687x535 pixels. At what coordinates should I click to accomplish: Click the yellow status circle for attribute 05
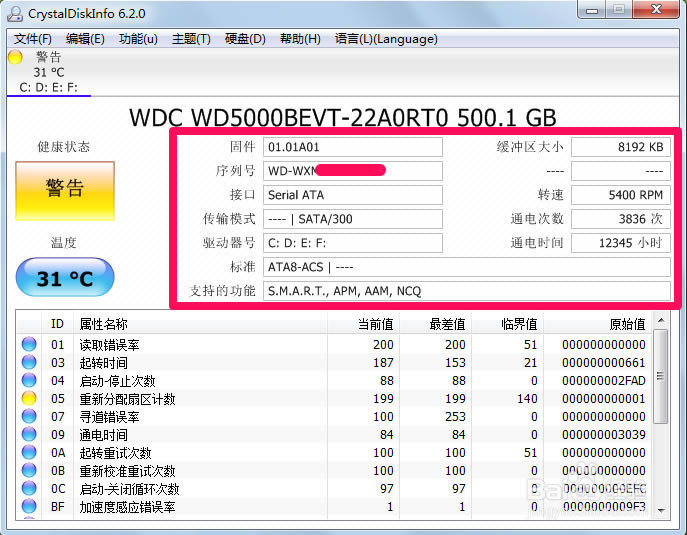(x=29, y=399)
